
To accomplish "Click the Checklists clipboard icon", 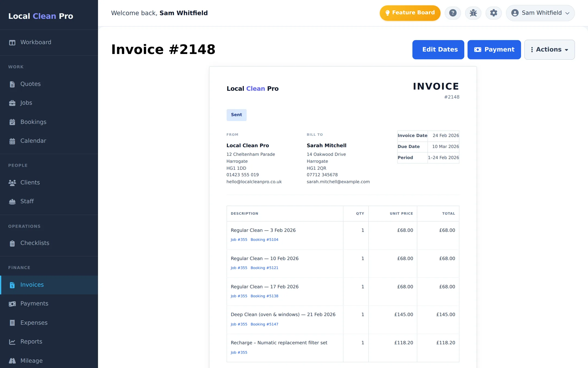I will pyautogui.click(x=12, y=243).
